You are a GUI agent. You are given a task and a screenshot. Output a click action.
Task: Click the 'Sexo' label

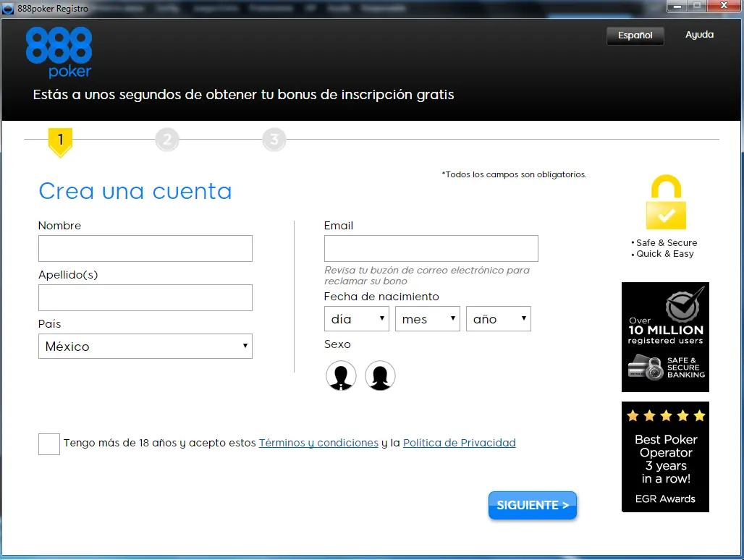[x=337, y=344]
